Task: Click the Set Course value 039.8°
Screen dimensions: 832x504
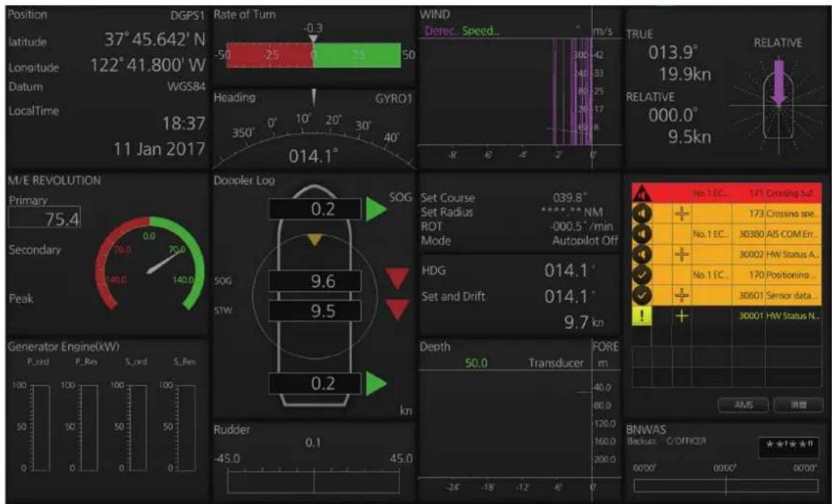Action: coord(570,197)
